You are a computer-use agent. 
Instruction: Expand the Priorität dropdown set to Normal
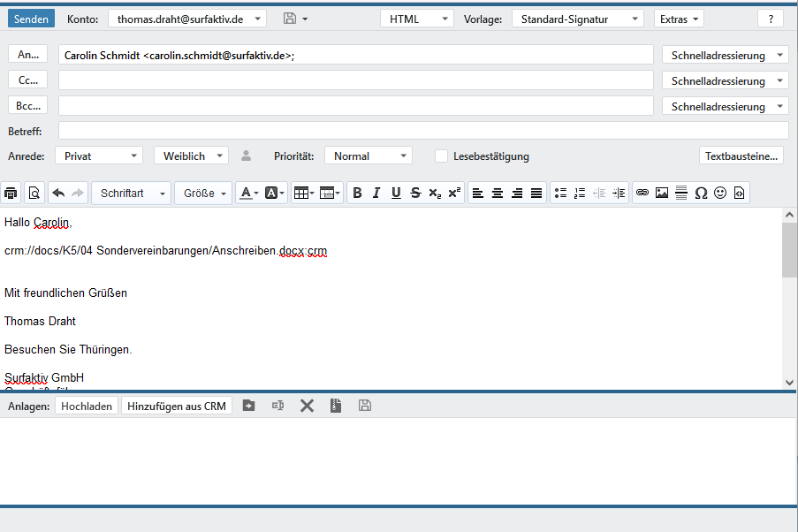click(x=368, y=156)
